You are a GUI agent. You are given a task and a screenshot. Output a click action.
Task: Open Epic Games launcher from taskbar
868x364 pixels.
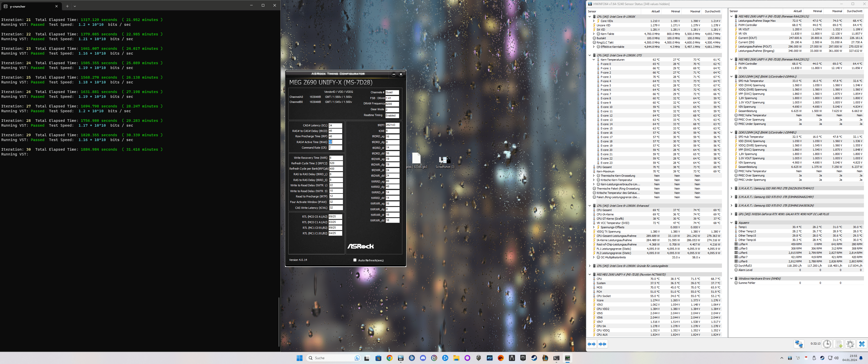523,358
